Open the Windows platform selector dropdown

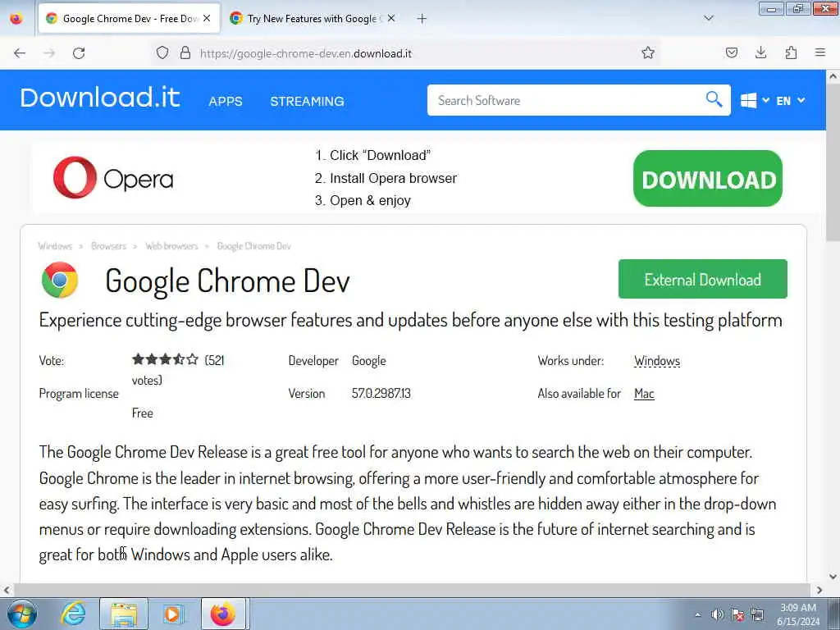(x=755, y=100)
